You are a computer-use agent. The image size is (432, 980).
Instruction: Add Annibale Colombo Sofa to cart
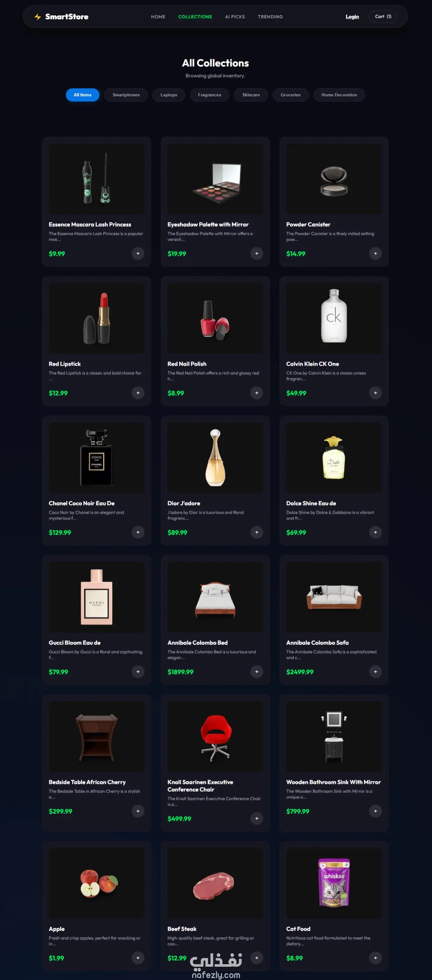(x=375, y=671)
